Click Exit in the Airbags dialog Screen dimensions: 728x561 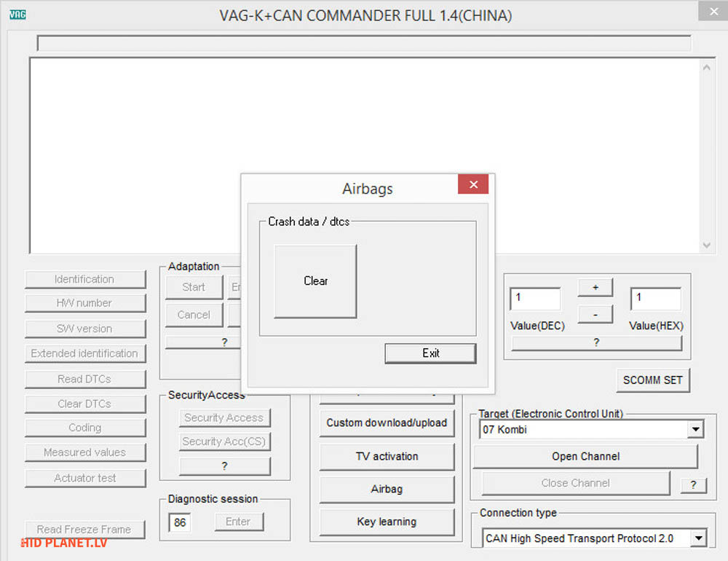coord(430,353)
